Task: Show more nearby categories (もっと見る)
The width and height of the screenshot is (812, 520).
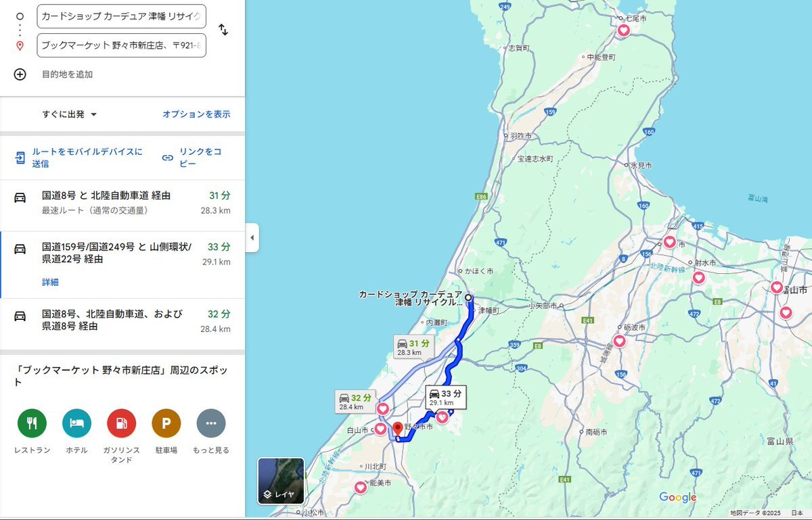Action: point(211,423)
